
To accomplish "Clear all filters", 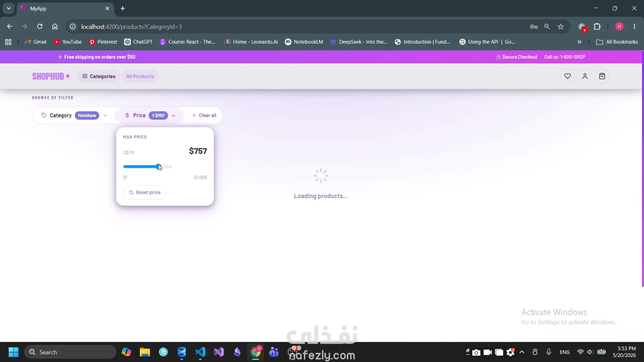I will [x=204, y=115].
